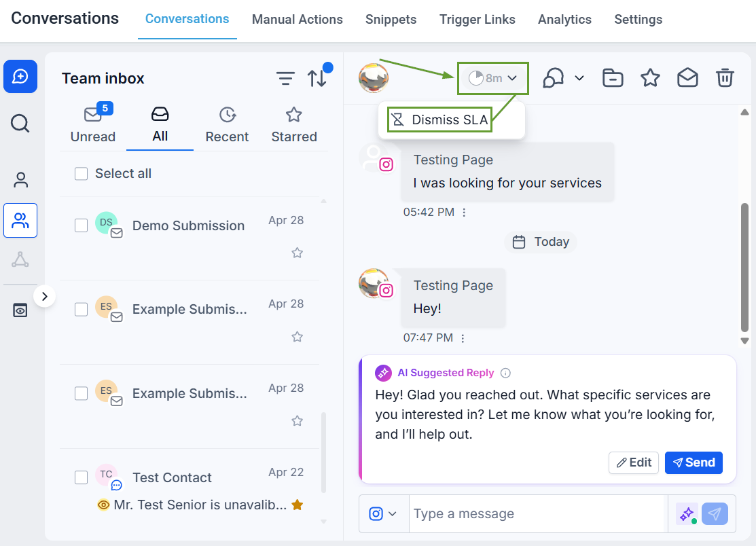Click the sort arrows icon in inbox
This screenshot has width=756, height=546.
(317, 78)
